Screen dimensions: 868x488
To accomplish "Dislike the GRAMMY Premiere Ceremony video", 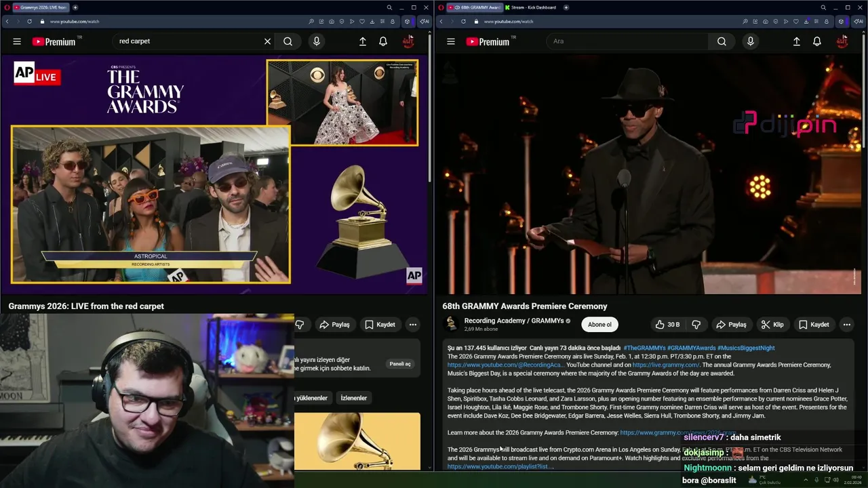I will click(696, 325).
